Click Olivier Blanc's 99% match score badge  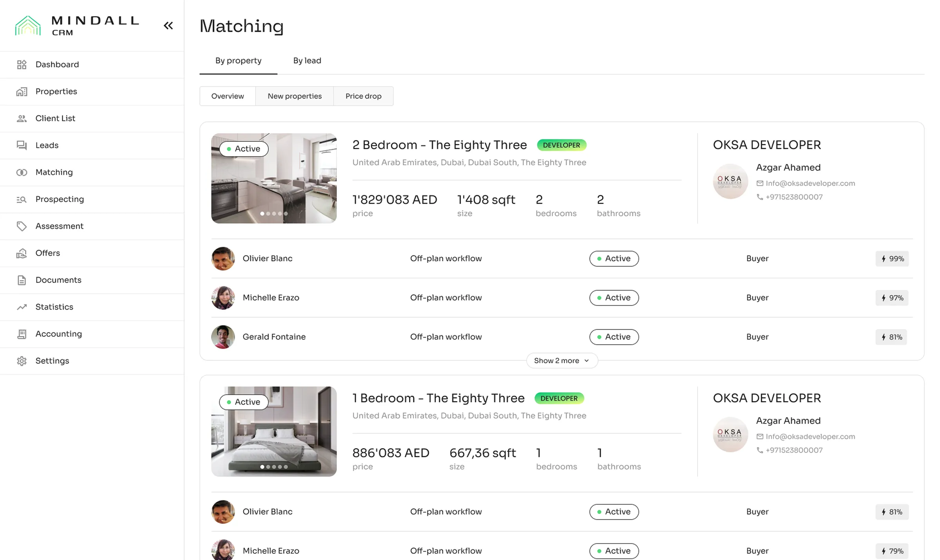892,259
